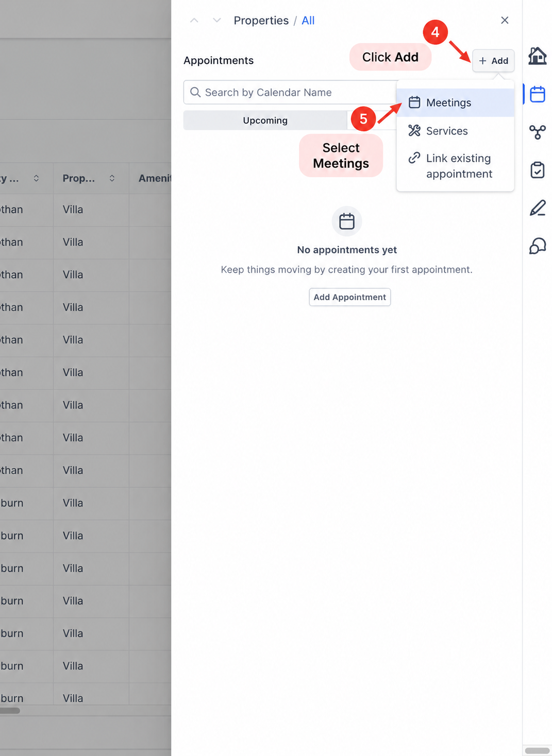Go to previous record with up chevron
Image resolution: width=552 pixels, height=756 pixels.
[194, 21]
